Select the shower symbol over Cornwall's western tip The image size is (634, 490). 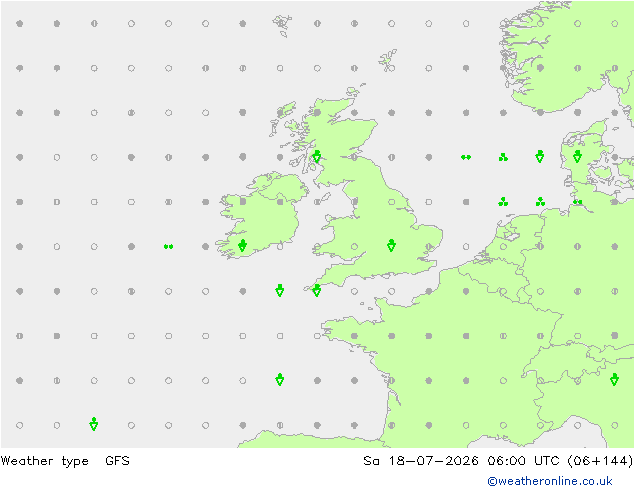tap(317, 290)
